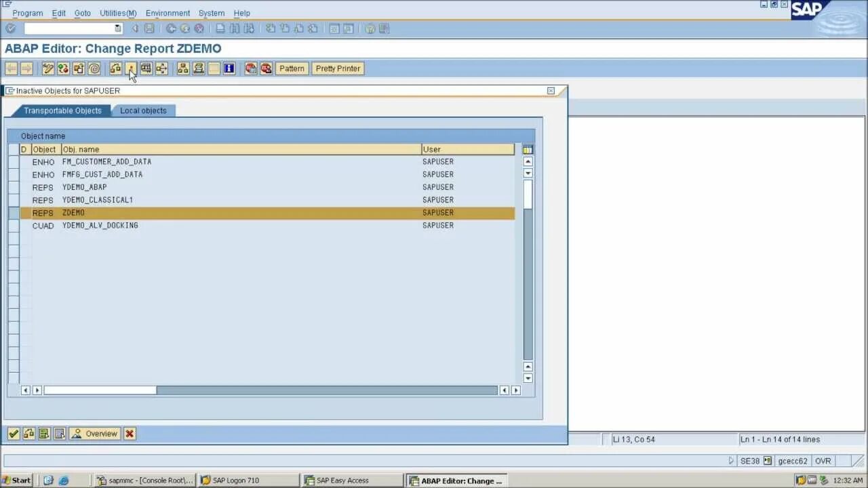868x488 pixels.
Task: Toggle the row selector for FM_CUSTOMER_ADD_DATA
Action: coord(14,162)
